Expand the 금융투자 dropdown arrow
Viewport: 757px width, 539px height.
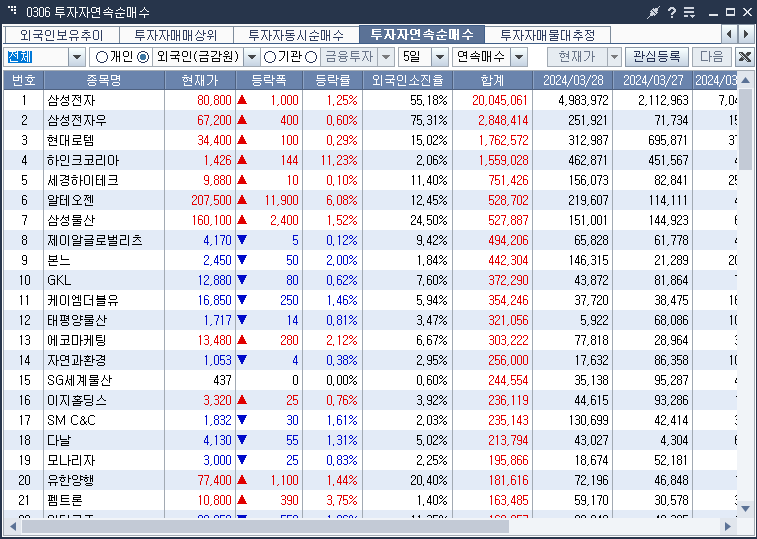pos(385,57)
